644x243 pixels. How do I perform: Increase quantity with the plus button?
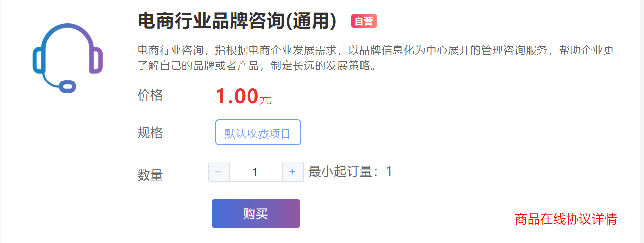point(292,172)
